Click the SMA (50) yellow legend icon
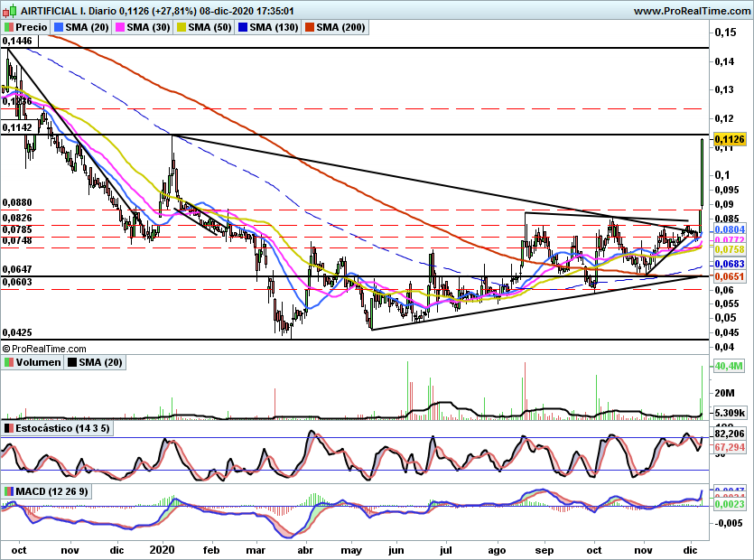Screen dimensions: 754x560 [182, 27]
